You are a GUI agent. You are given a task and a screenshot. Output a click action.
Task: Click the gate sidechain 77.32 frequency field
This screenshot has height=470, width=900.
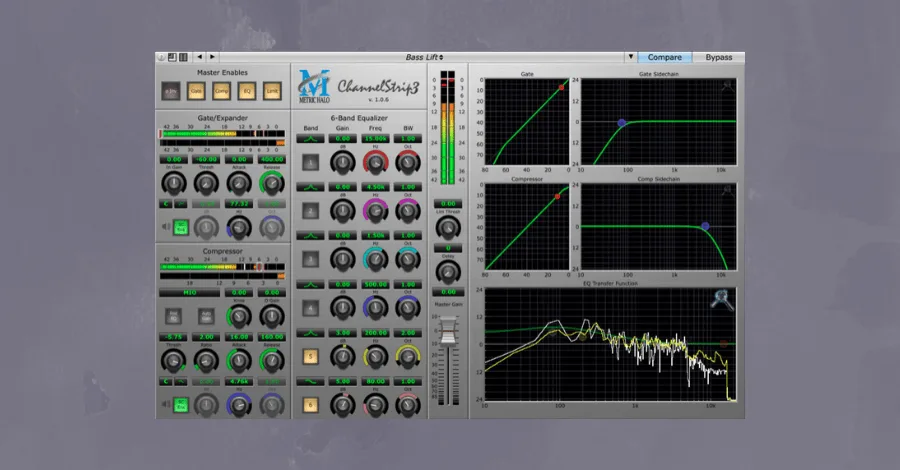tap(239, 204)
